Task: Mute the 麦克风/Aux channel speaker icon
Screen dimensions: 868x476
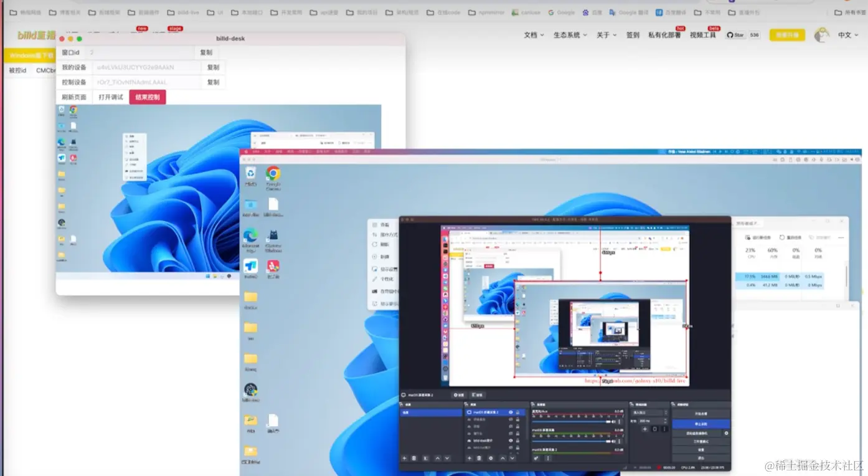Action: (x=613, y=422)
